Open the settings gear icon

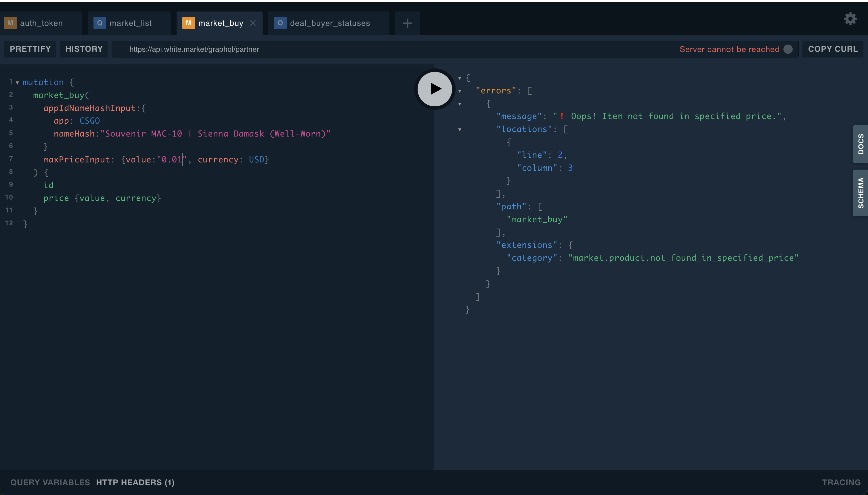click(850, 19)
